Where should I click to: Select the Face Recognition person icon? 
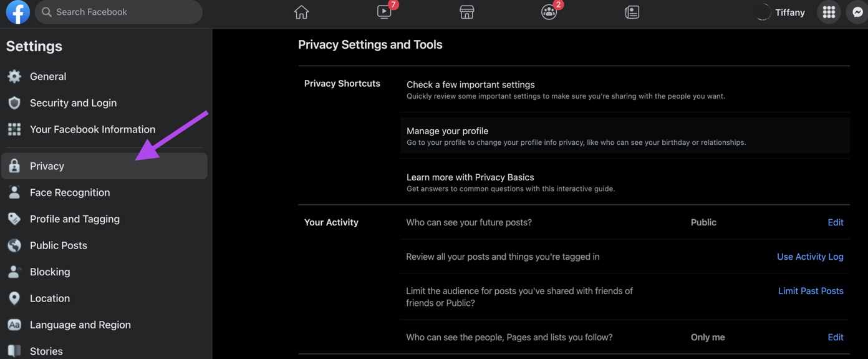pyautogui.click(x=14, y=192)
